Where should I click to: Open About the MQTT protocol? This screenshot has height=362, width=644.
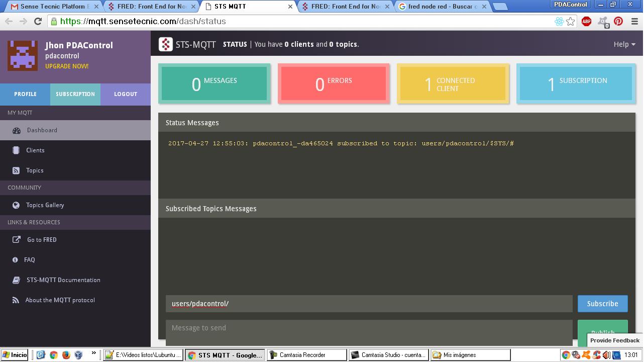coord(75,300)
